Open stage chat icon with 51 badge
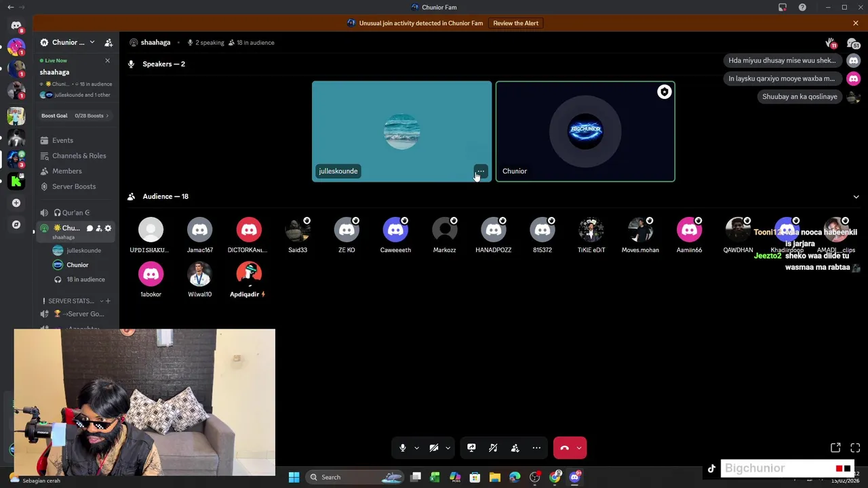This screenshot has height=488, width=868. tap(852, 43)
